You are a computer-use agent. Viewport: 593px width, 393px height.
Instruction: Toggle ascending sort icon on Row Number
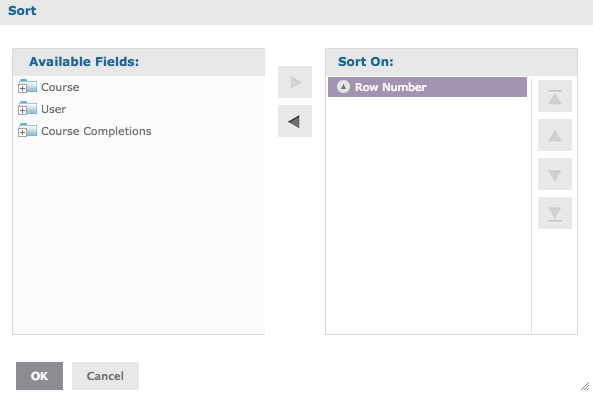pos(343,87)
